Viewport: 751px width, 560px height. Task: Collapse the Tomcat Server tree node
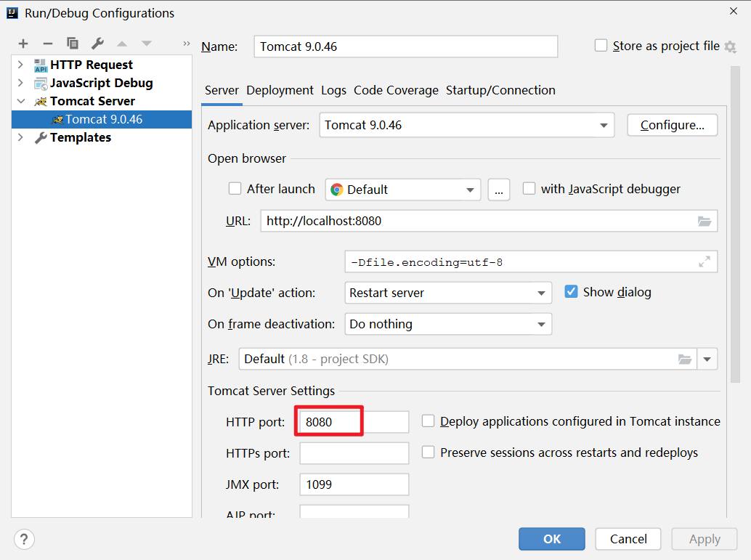point(21,101)
